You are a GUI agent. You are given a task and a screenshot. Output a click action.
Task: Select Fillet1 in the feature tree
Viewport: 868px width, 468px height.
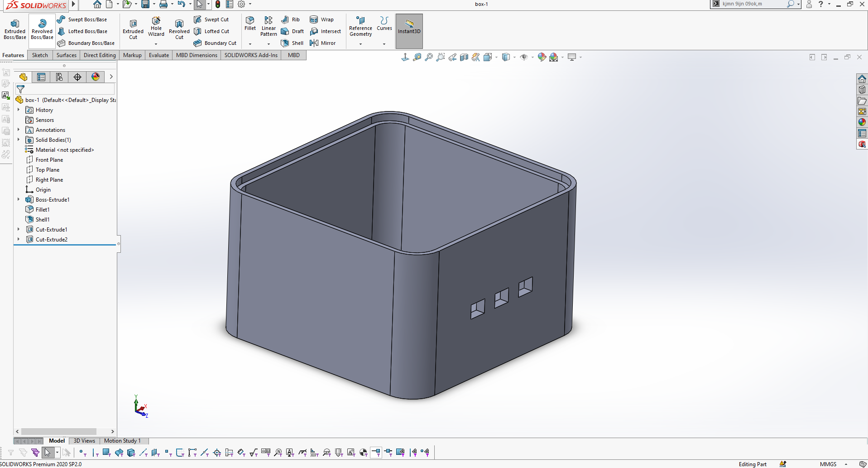coord(43,210)
